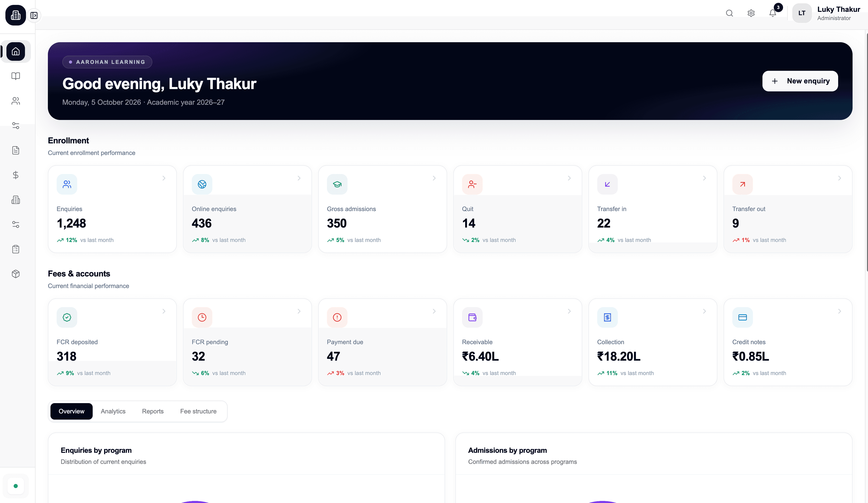Click the Credit notes card icon
This screenshot has width=868, height=503.
[x=742, y=317]
